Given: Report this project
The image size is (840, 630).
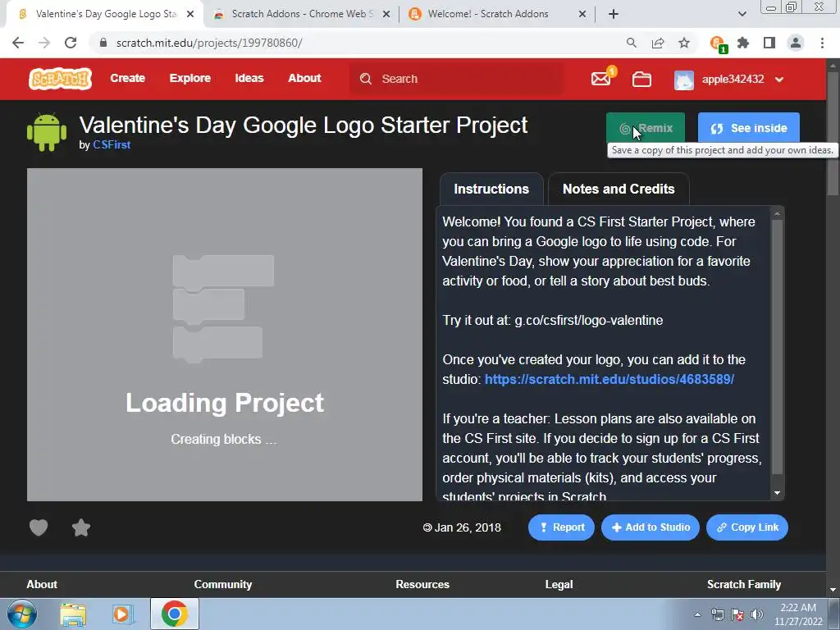Looking at the screenshot, I should (561, 527).
